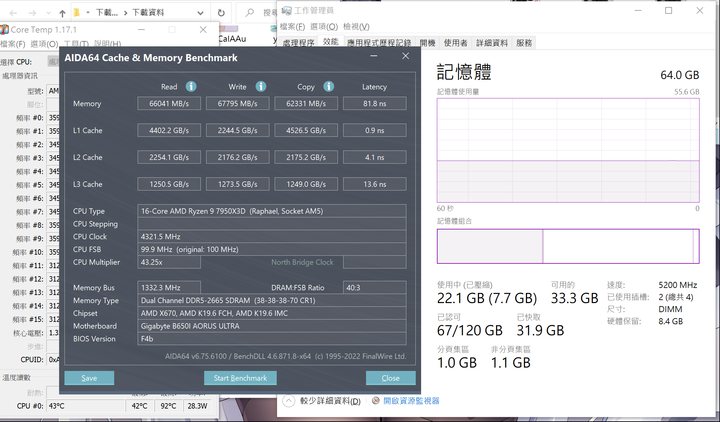720x422 pixels.
Task: Click the Close button in AIDA64 dialog
Action: [x=390, y=378]
